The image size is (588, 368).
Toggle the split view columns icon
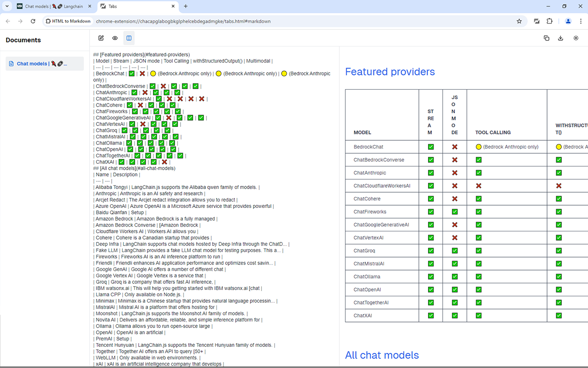(129, 38)
